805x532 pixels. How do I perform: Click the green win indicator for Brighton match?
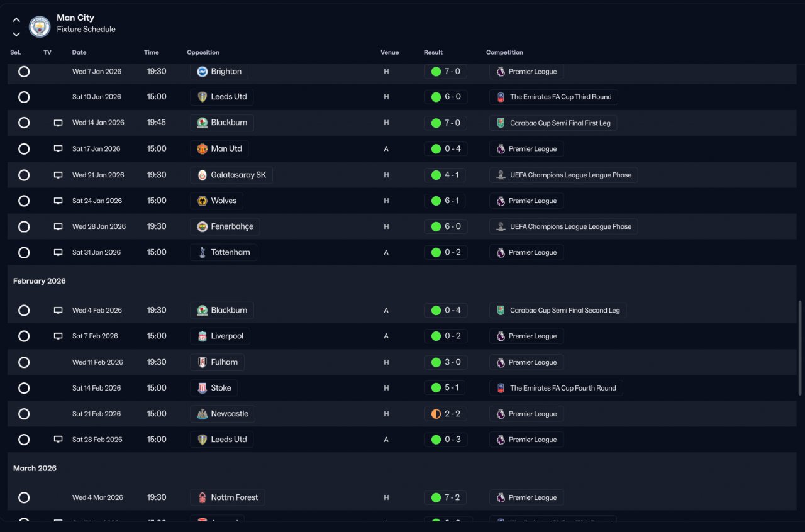(x=436, y=72)
